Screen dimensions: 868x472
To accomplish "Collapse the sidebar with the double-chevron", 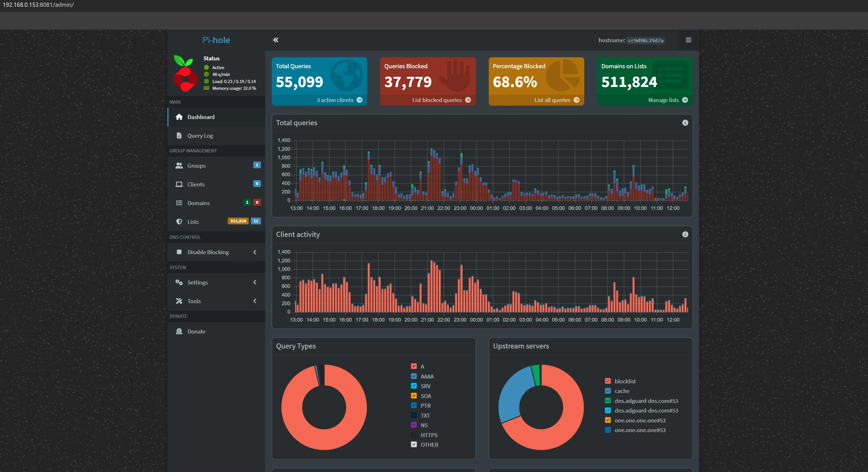I will point(276,40).
